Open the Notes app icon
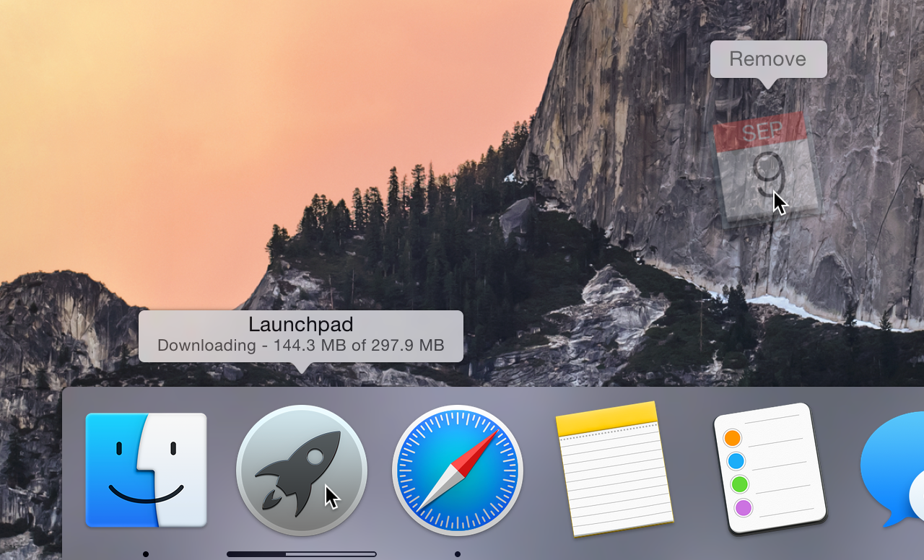Screen dimensions: 924x560 [x=614, y=469]
